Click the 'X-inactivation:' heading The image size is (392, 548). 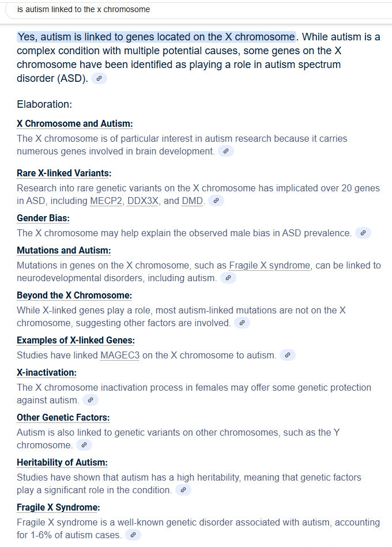coord(47,373)
